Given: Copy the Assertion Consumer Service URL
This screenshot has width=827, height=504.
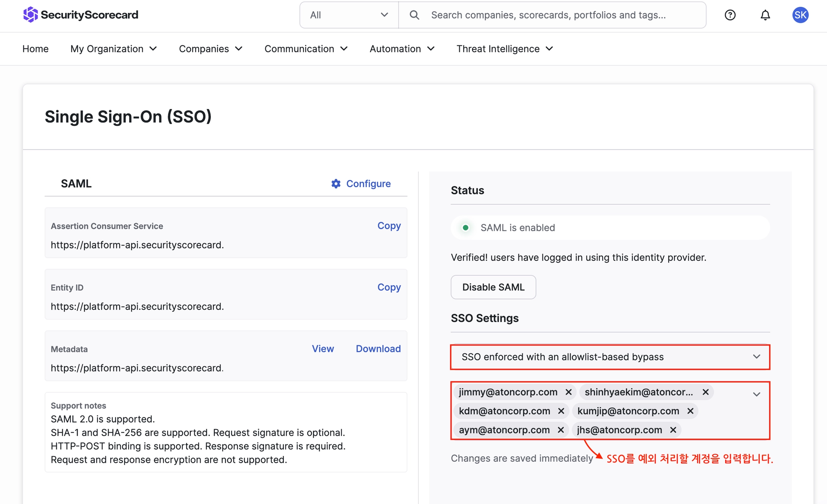Looking at the screenshot, I should pyautogui.click(x=389, y=226).
